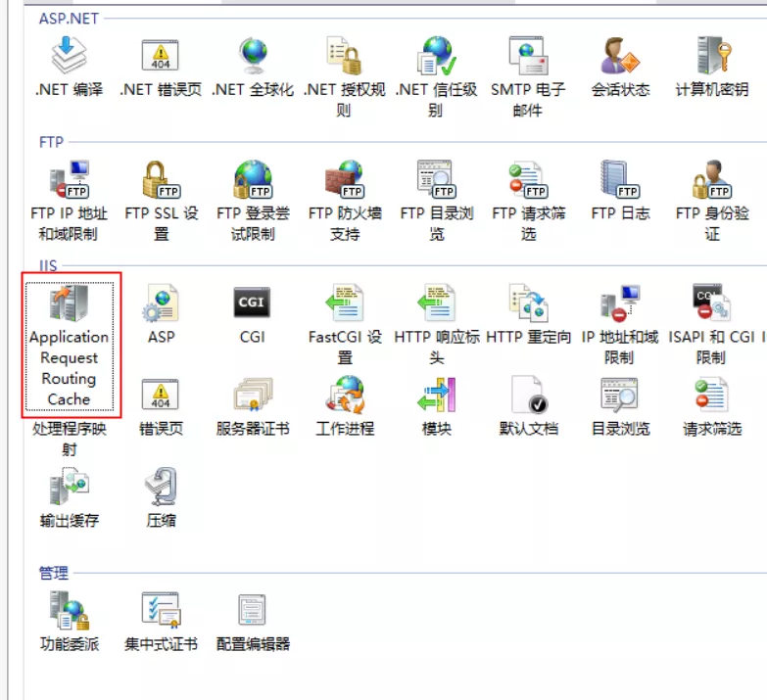Viewport: 767px width, 700px height.
Task: Open SMTP 电子邮件 settings
Action: (x=528, y=76)
